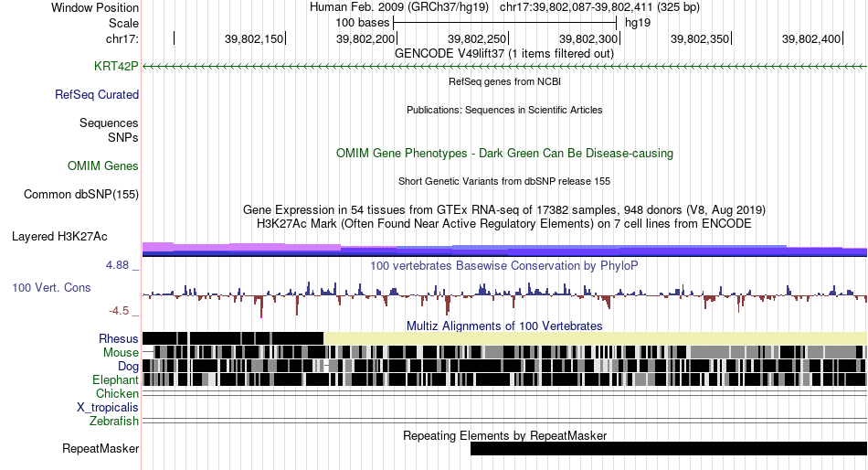868x470 pixels.
Task: Click the hg19 label beside the scale bar
Action: click(x=638, y=23)
